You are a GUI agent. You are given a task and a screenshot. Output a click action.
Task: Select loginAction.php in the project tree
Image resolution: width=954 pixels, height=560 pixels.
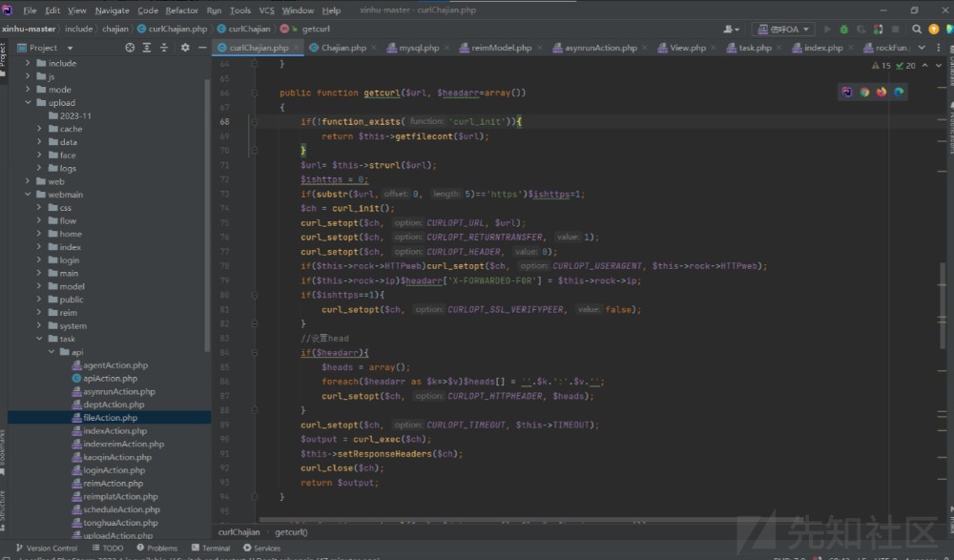coord(114,470)
